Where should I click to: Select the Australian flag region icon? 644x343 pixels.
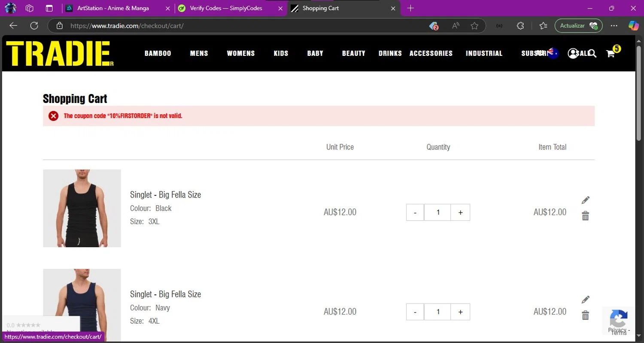click(553, 53)
